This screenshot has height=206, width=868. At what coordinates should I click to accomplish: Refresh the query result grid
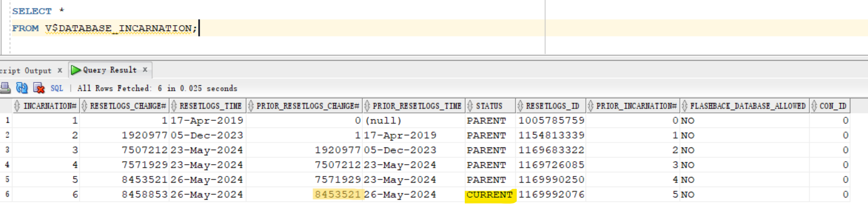(x=22, y=88)
